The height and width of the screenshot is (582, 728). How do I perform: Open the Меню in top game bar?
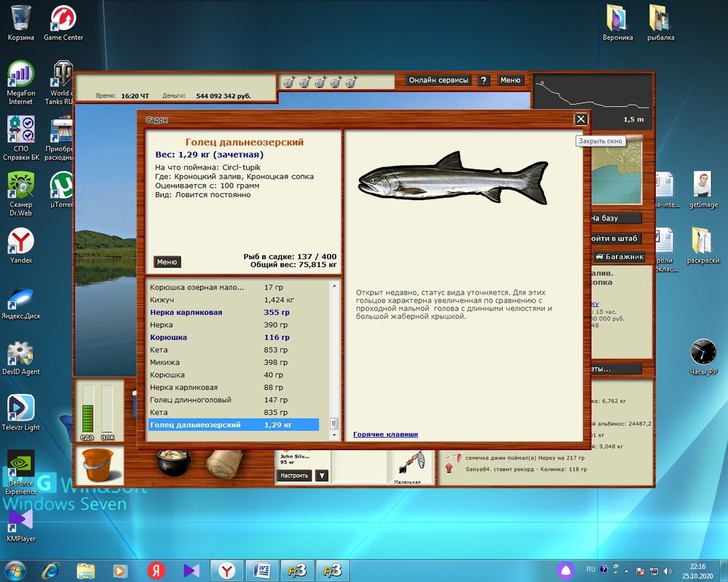click(x=510, y=81)
